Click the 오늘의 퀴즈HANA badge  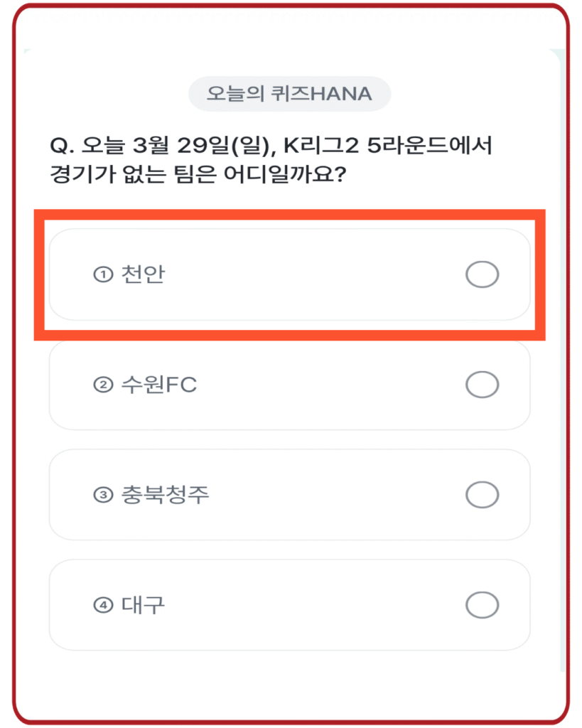(290, 93)
